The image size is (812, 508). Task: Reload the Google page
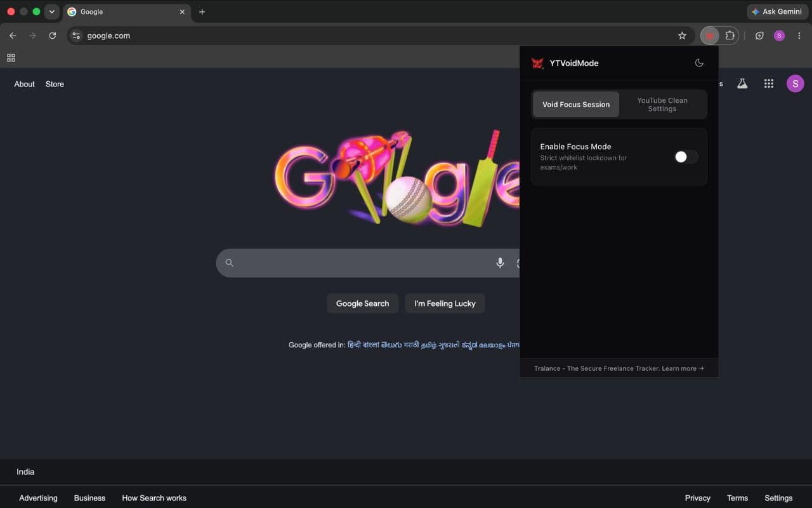click(53, 36)
